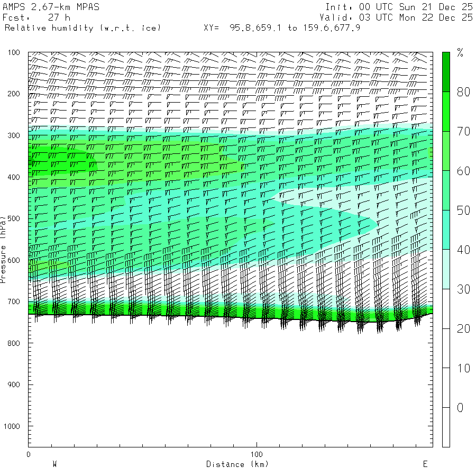Click the 1000 hPa pressure axis label

(12, 426)
